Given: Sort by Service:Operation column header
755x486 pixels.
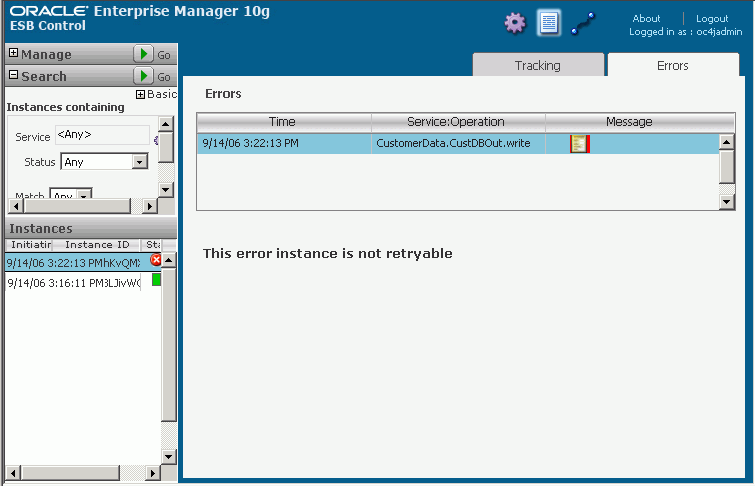Looking at the screenshot, I should [x=458, y=122].
